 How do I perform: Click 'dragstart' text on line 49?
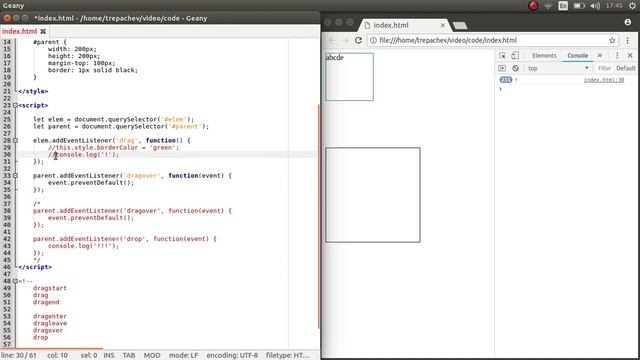click(x=50, y=288)
